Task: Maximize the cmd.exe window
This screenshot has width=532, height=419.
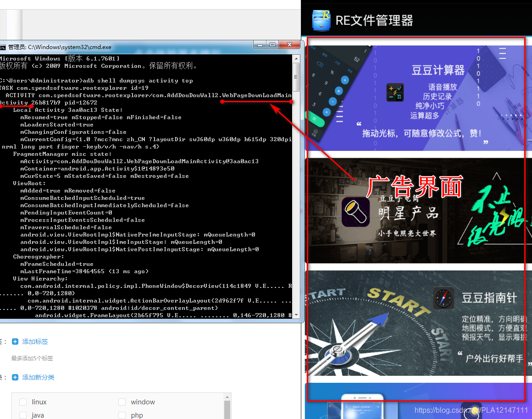Action: [272, 45]
